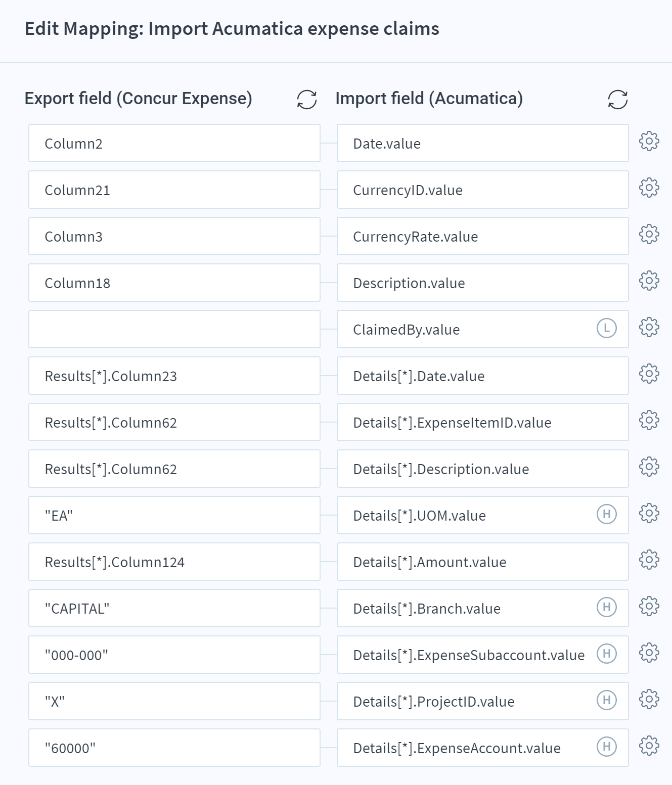The image size is (672, 785).
Task: Open settings gear for Details[*].ExpenseAccount.value row
Action: [649, 746]
